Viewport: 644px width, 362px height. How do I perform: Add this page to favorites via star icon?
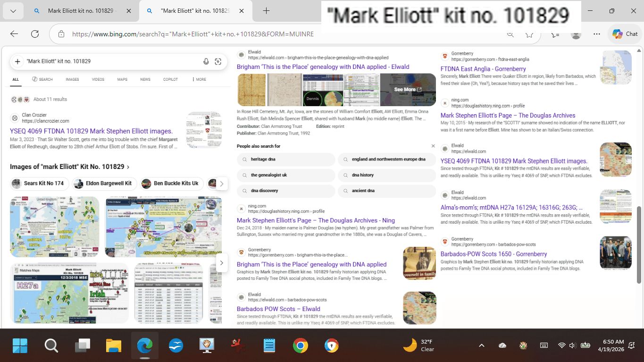click(x=529, y=34)
